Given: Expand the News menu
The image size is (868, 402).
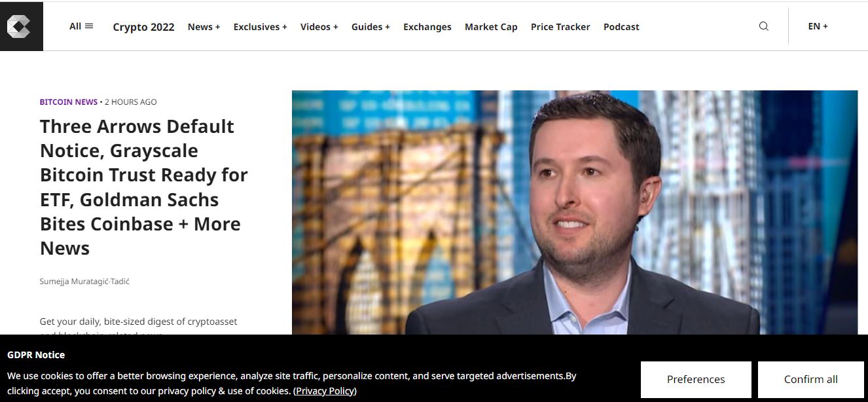Looking at the screenshot, I should (x=204, y=27).
